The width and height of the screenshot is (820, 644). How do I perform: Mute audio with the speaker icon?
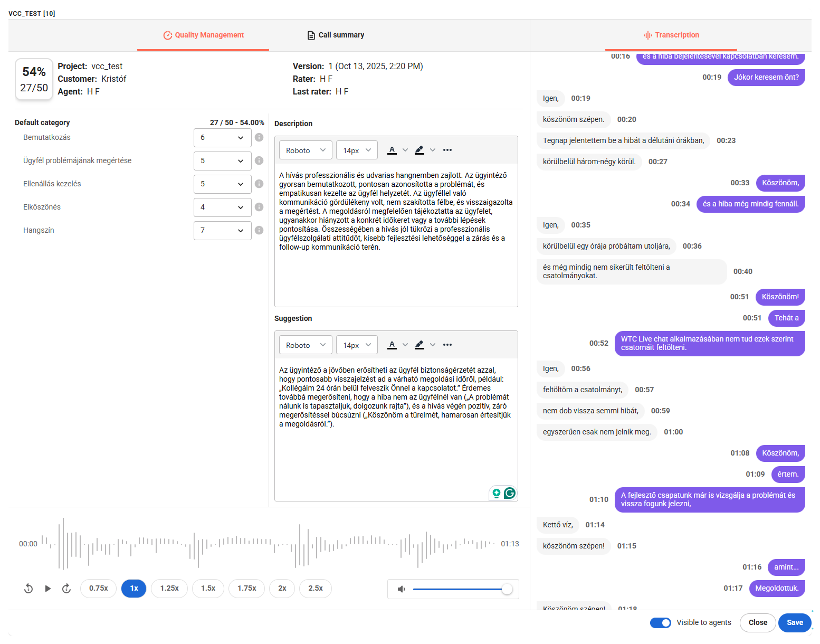[402, 589]
